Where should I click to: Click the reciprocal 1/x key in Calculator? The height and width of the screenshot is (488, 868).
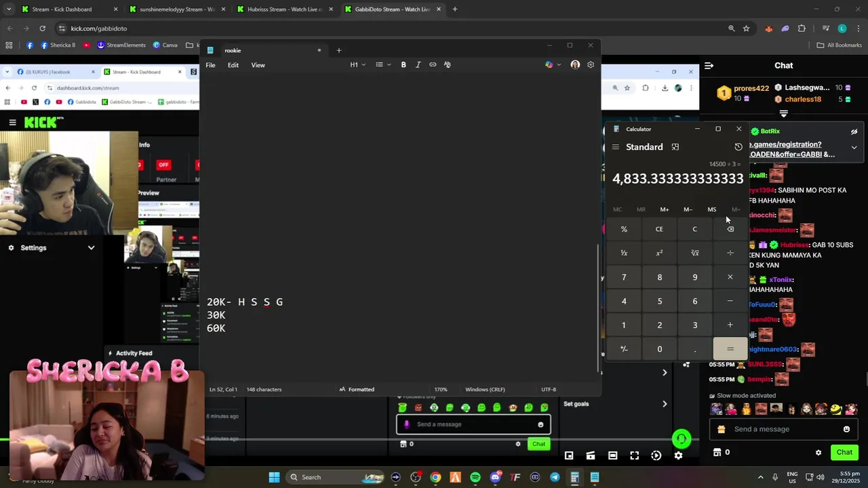tap(624, 253)
